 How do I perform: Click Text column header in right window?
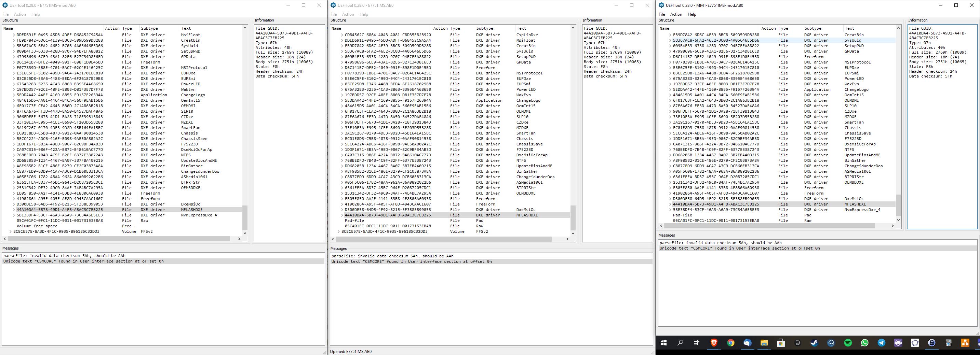tap(869, 29)
